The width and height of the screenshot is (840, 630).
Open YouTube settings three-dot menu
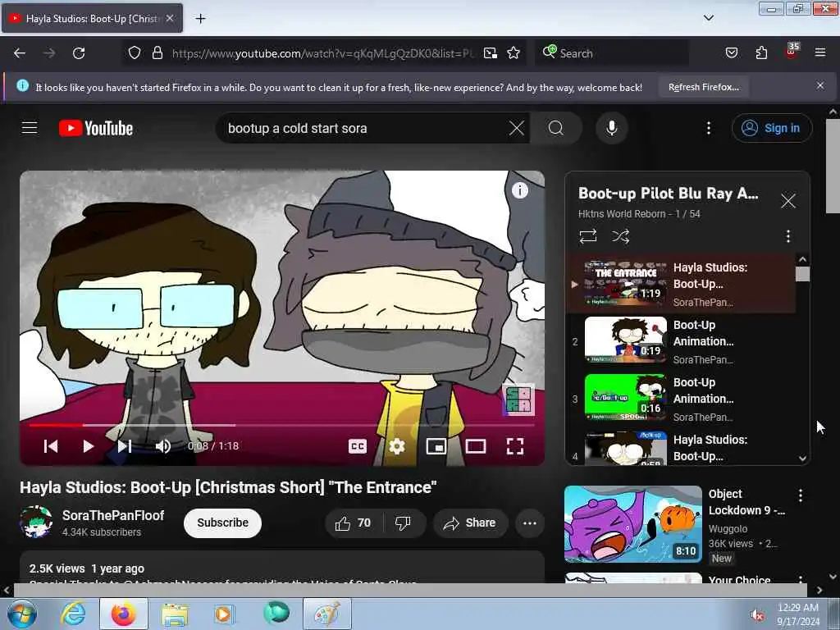coord(708,128)
